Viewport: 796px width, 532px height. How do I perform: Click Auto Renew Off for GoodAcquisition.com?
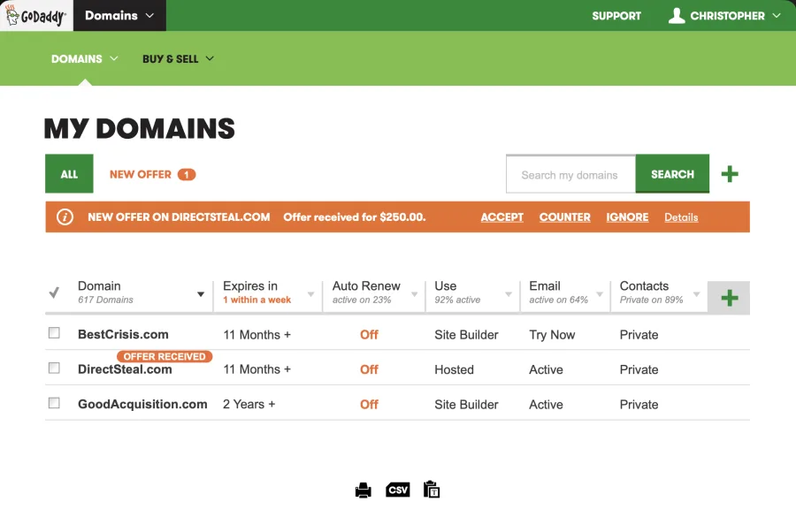pos(369,405)
